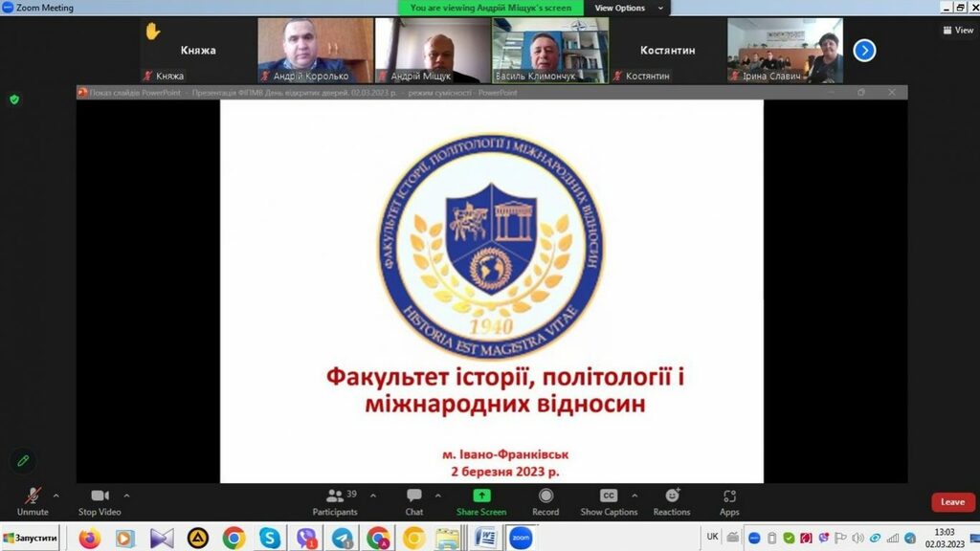Click the green encryption shield icon
This screenshot has height=551, width=980.
point(14,99)
